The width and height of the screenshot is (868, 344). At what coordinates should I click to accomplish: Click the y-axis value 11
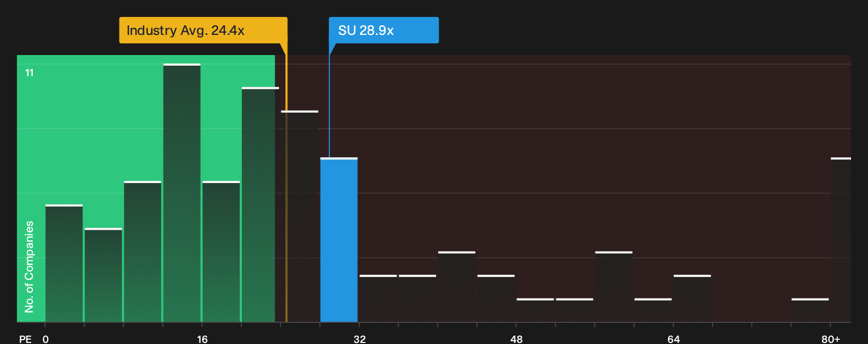pos(30,73)
